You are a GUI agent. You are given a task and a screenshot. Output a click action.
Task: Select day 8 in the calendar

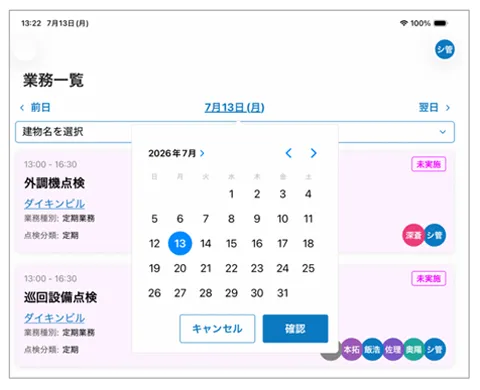pos(231,219)
